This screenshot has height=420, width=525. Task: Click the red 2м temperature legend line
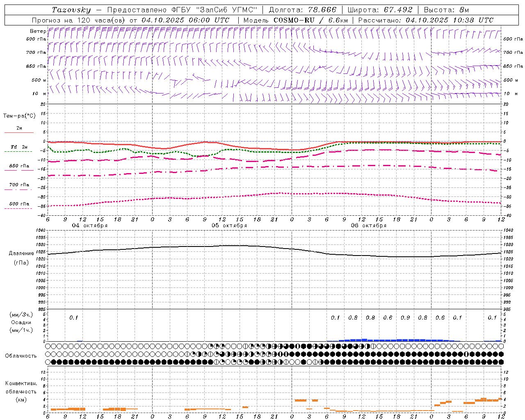click(19, 132)
